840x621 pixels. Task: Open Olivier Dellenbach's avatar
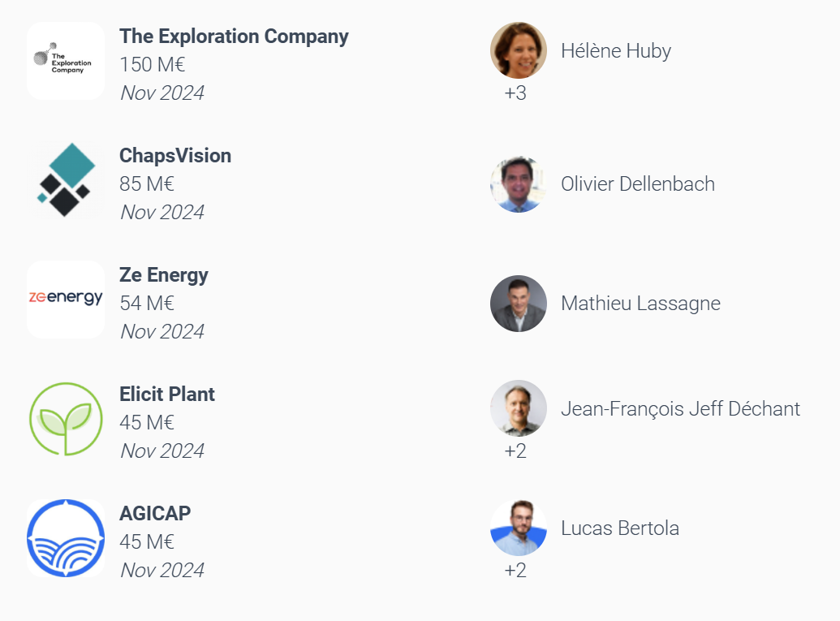518,184
